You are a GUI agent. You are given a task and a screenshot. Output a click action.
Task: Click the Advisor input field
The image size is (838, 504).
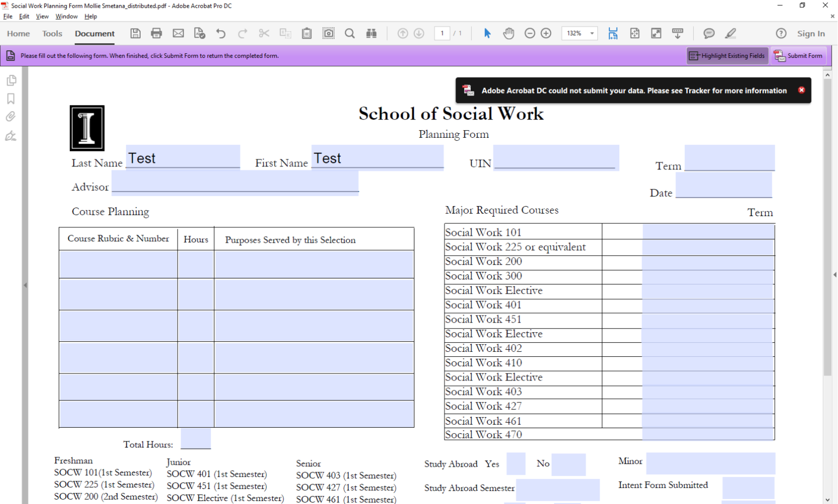235,183
